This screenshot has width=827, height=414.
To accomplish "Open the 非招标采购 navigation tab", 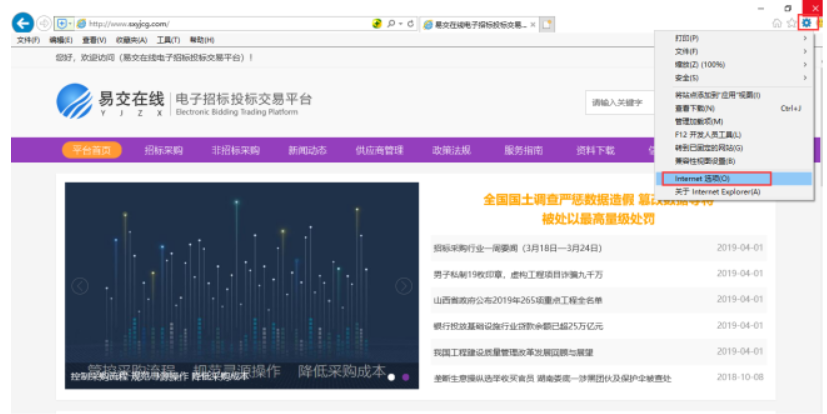I will pyautogui.click(x=236, y=150).
